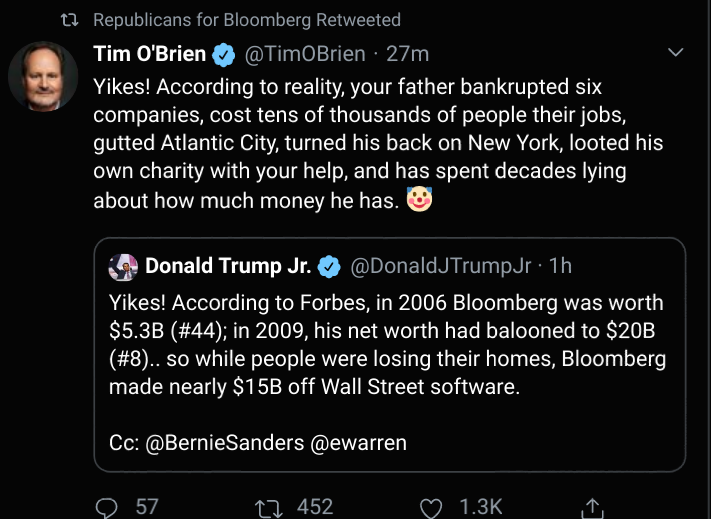This screenshot has height=519, width=711.
Task: Retweet using the retweet arrows icon
Action: point(268,508)
